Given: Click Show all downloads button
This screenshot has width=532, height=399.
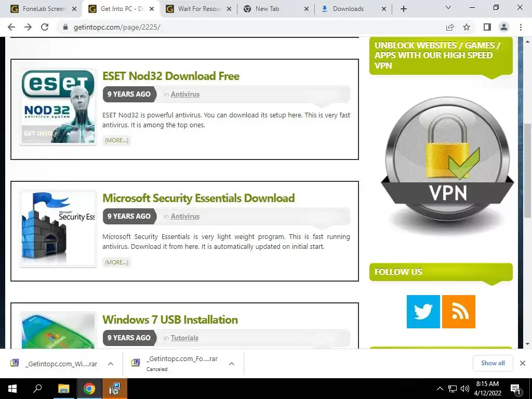Looking at the screenshot, I should pos(493,363).
